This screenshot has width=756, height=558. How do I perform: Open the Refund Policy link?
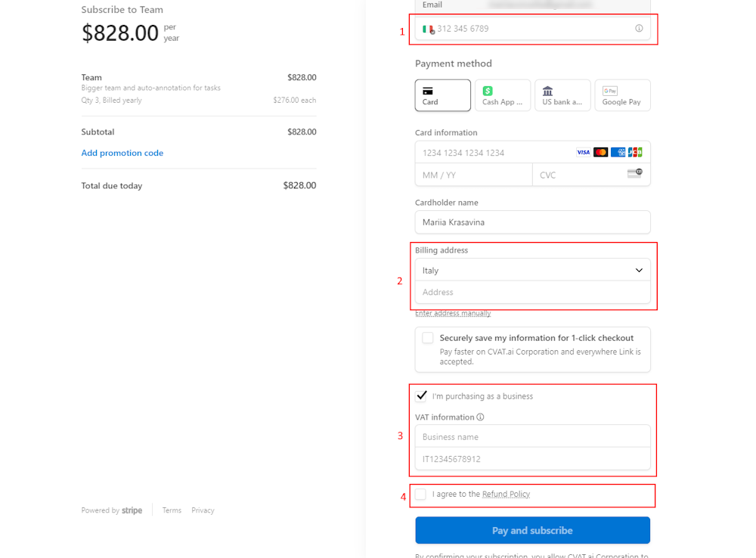click(506, 494)
